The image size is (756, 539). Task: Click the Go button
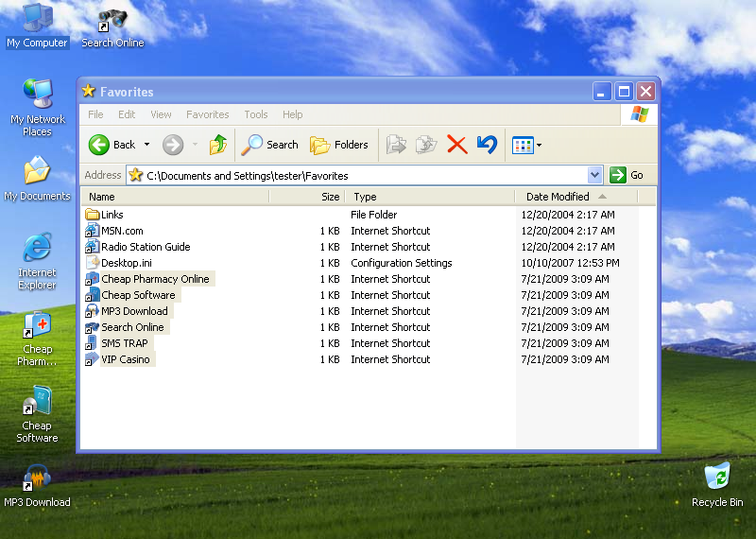(x=627, y=175)
